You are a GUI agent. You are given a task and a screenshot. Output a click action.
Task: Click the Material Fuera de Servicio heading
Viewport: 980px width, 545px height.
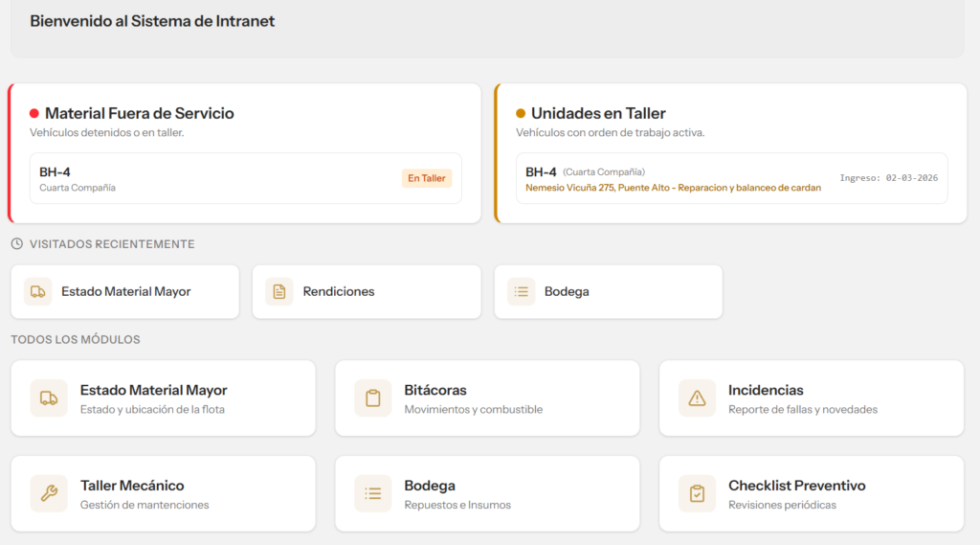[x=139, y=113]
